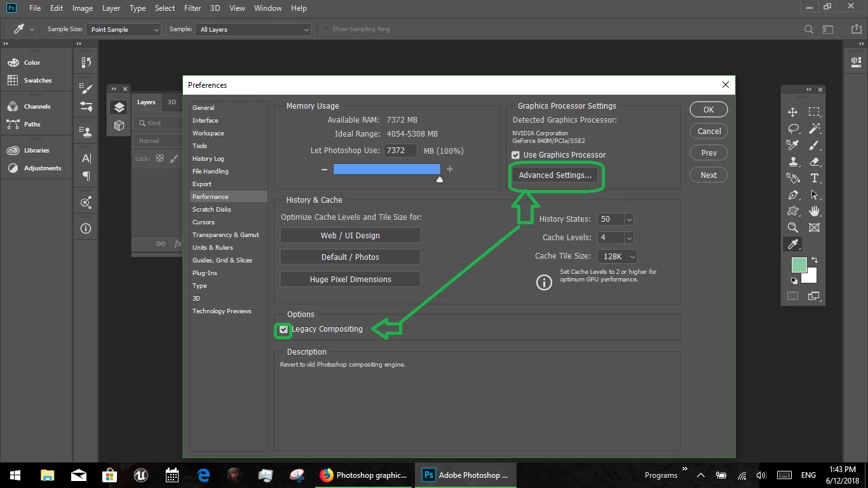The image size is (868, 488).
Task: Click the 3D cube panel icon
Action: [x=119, y=126]
